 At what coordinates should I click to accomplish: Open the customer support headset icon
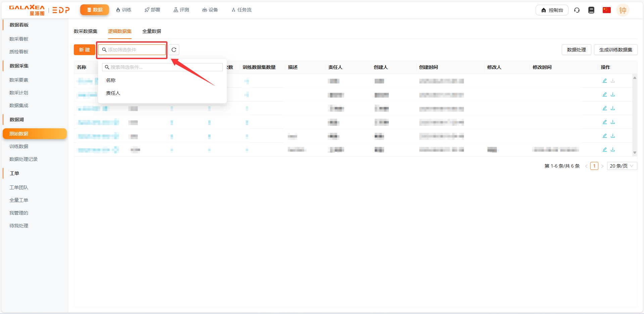pyautogui.click(x=577, y=10)
